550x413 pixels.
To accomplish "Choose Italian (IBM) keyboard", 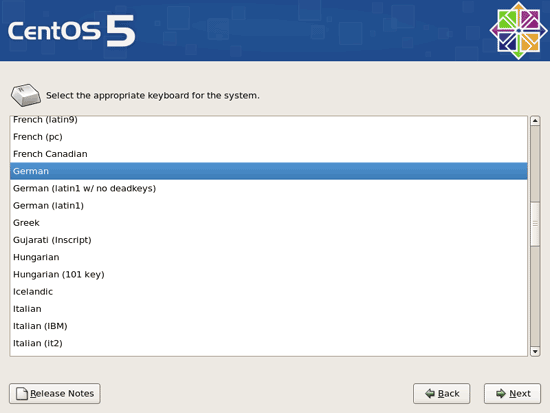I will tap(269, 326).
